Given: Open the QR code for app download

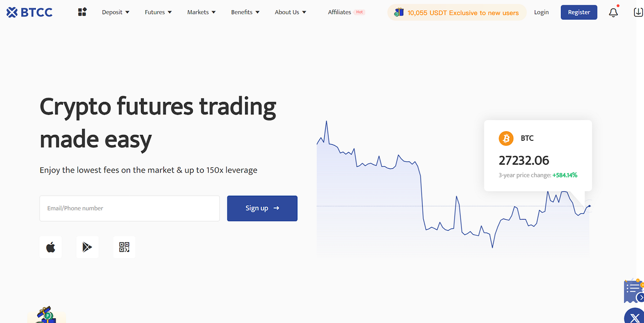Looking at the screenshot, I should tap(124, 247).
